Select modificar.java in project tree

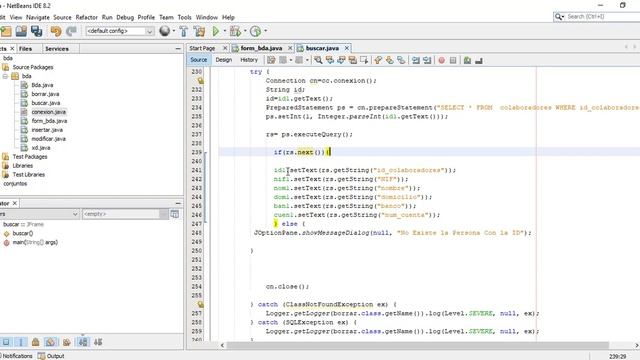[x=48, y=139]
